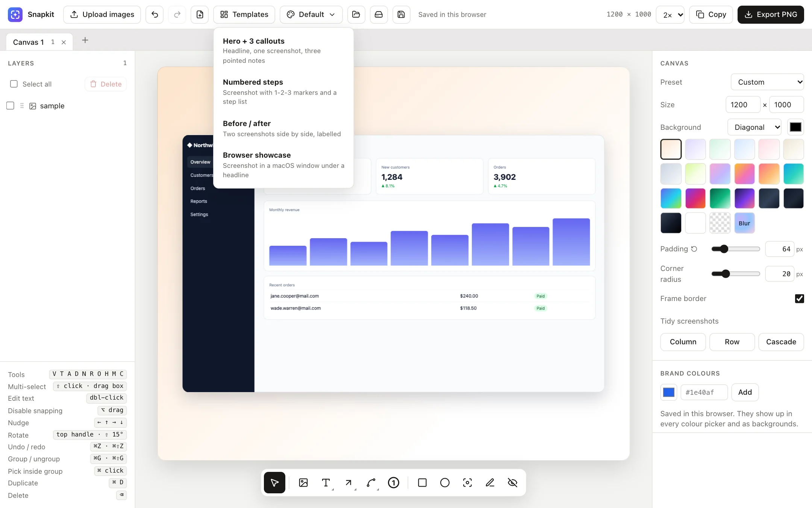Click the open folder icon
Image resolution: width=812 pixels, height=508 pixels.
(356, 14)
